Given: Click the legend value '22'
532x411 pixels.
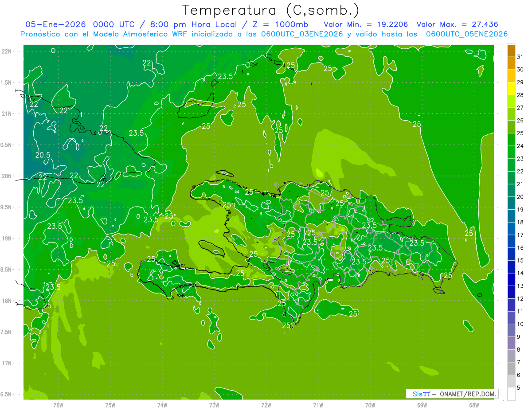Looking at the screenshot, I should [520, 171].
